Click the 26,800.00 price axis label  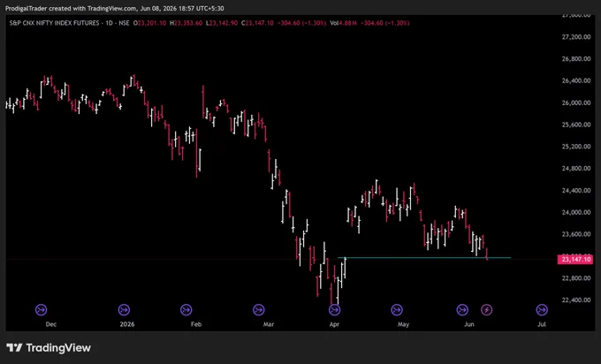point(576,58)
